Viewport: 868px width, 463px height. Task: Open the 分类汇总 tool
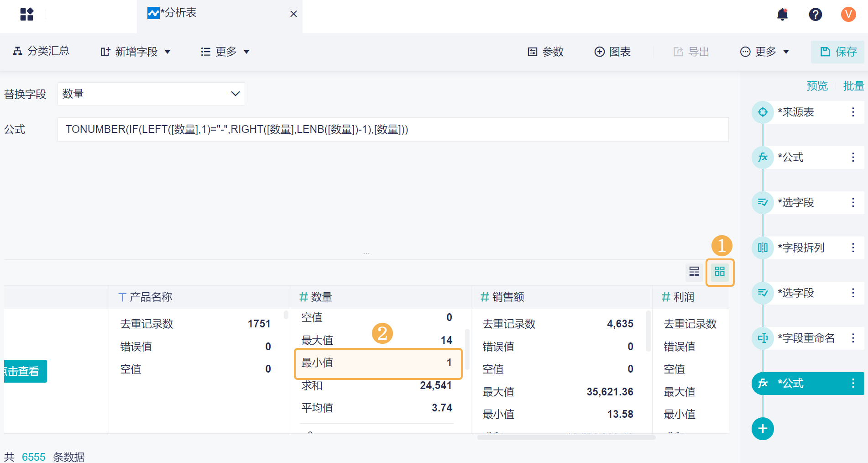pos(41,51)
